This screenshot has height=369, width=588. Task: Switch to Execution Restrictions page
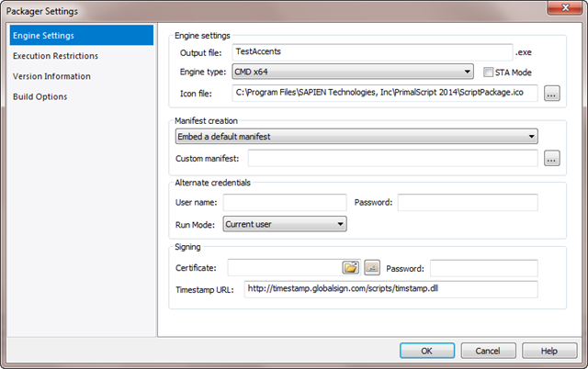55,56
